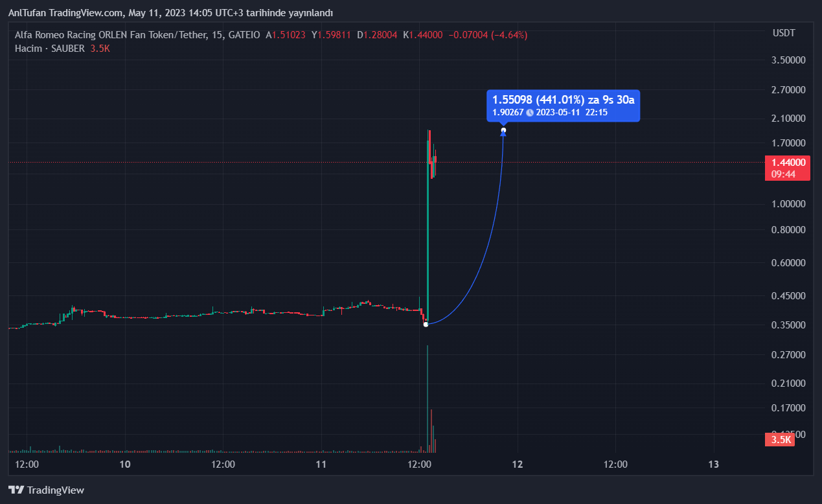Click date 13 on the time axis

713,464
